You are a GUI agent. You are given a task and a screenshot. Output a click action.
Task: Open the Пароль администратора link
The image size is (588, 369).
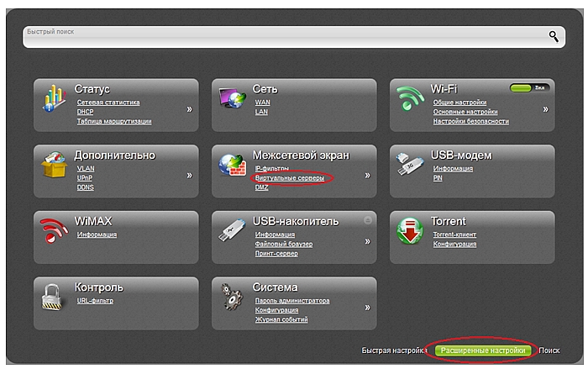coord(291,300)
